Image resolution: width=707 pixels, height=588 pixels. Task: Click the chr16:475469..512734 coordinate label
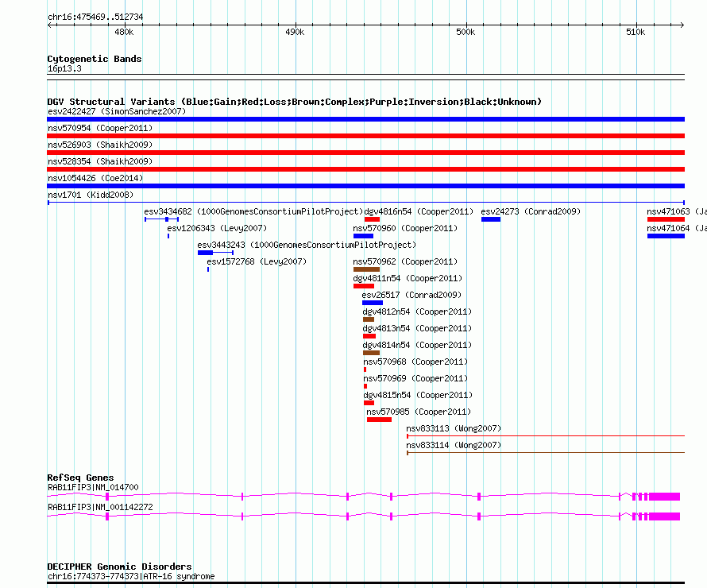click(95, 17)
